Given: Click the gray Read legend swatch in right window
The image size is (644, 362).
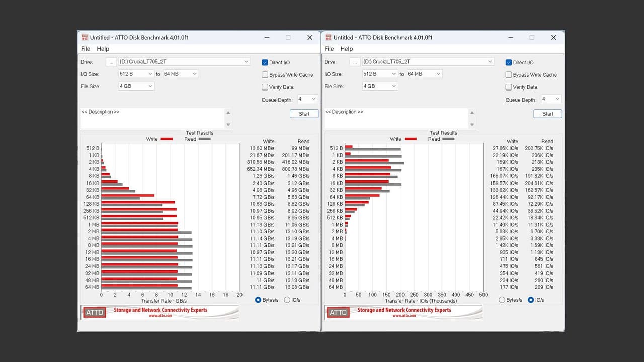Looking at the screenshot, I should click(448, 139).
